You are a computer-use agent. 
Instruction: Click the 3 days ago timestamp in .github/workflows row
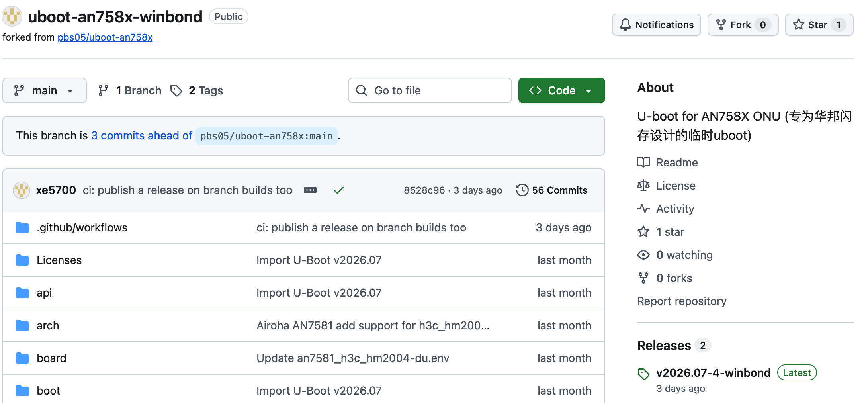point(563,227)
